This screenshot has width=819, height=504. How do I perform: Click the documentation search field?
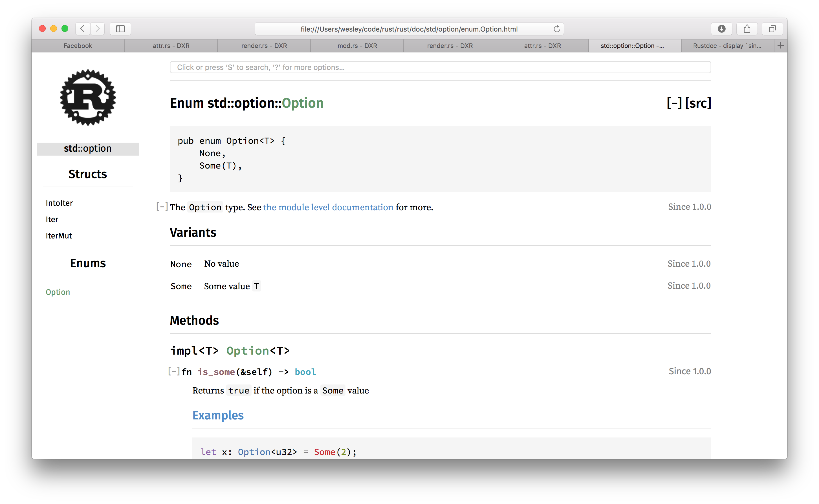[440, 67]
